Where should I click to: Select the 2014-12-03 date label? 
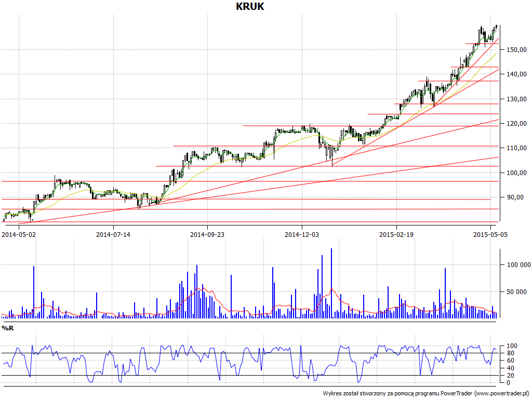pos(302,234)
